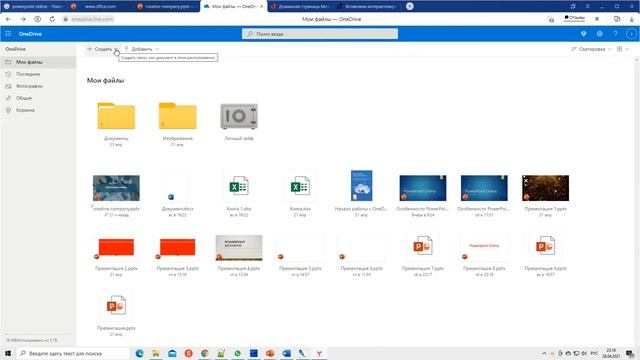Expand the Добавить upload dropdown
The width and height of the screenshot is (640, 360).
click(142, 49)
